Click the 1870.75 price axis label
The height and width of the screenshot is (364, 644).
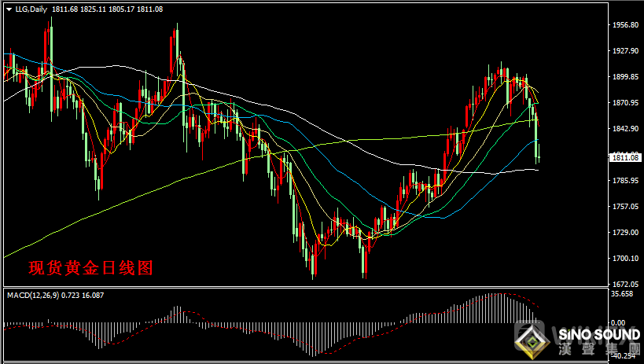point(625,103)
